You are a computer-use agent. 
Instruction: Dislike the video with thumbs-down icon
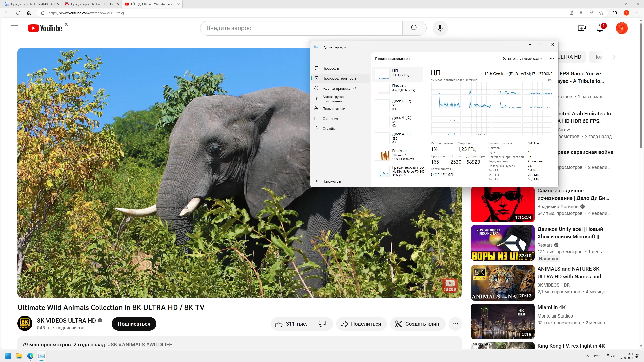tap(322, 324)
